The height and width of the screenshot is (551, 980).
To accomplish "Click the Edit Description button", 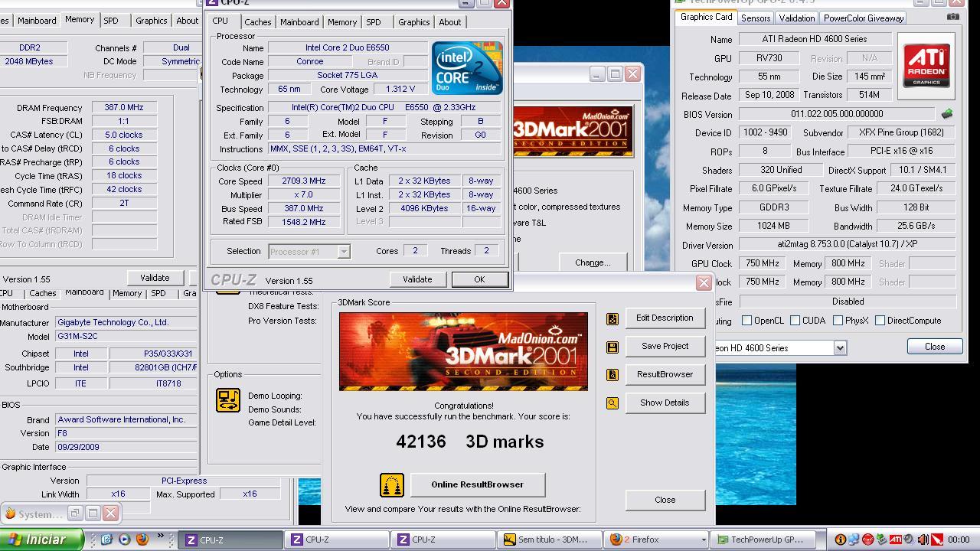I will click(x=665, y=318).
